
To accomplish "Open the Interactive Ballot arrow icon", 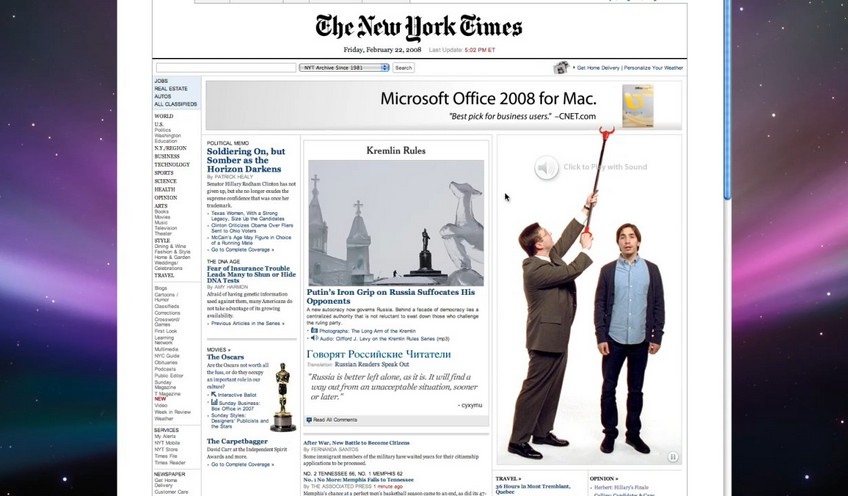I will [x=214, y=394].
